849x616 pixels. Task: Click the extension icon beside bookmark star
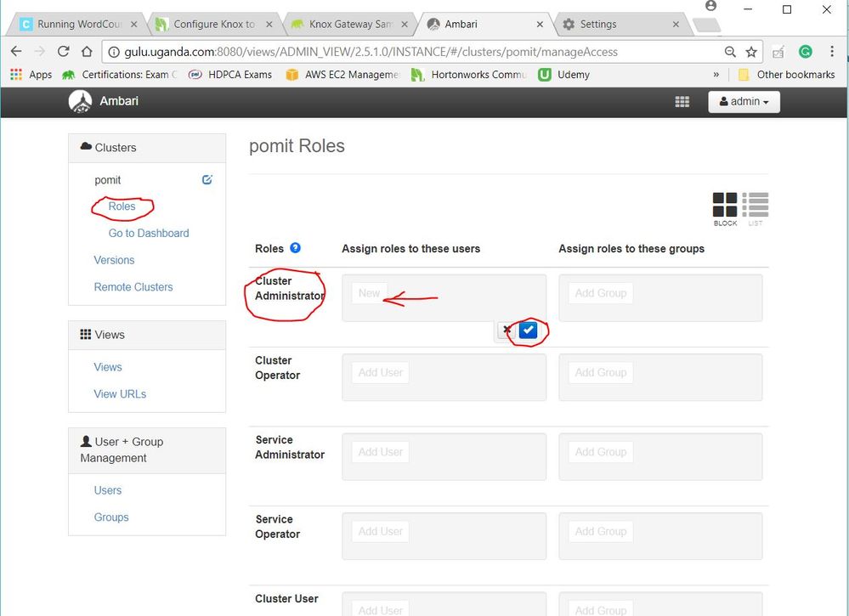pos(778,52)
